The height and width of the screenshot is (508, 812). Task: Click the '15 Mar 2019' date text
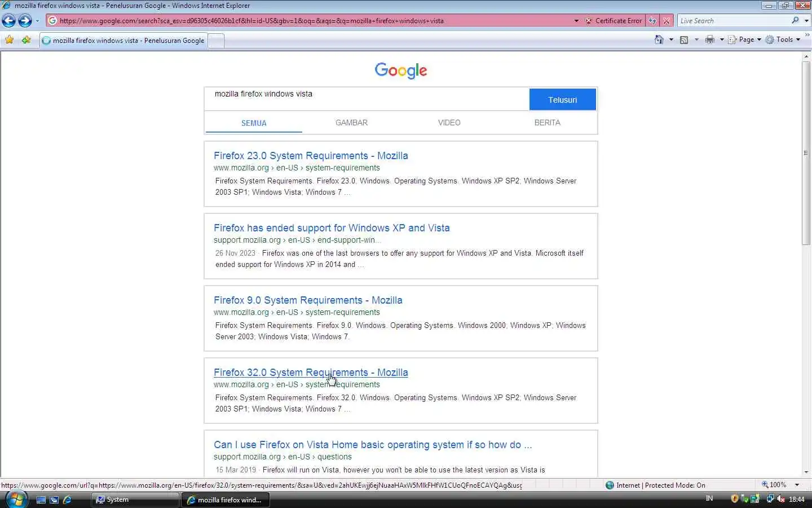click(x=235, y=470)
